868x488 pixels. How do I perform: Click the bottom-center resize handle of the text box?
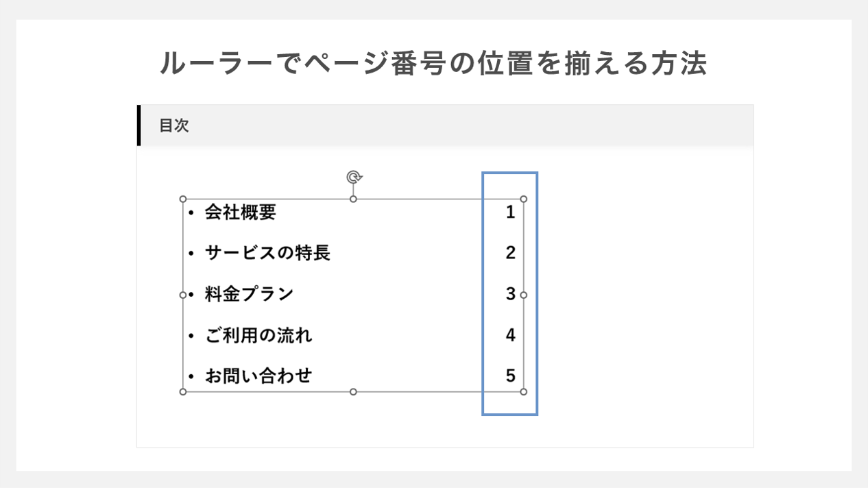[x=353, y=391]
